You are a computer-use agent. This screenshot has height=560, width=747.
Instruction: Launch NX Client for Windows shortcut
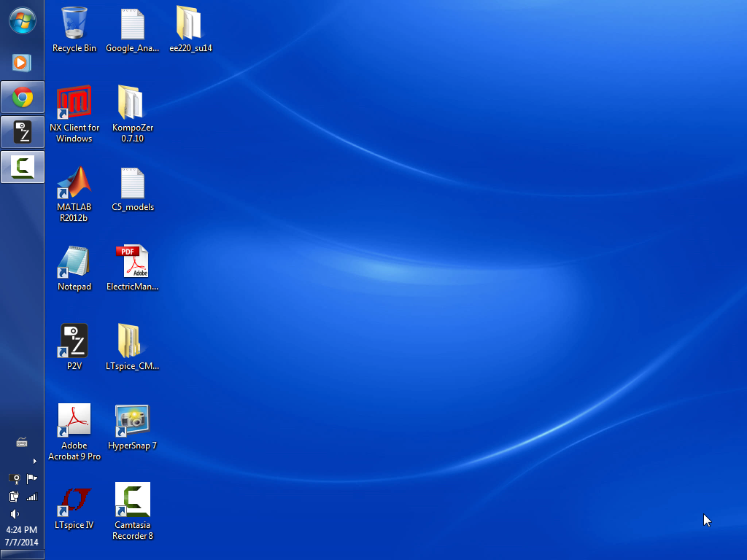74,113
